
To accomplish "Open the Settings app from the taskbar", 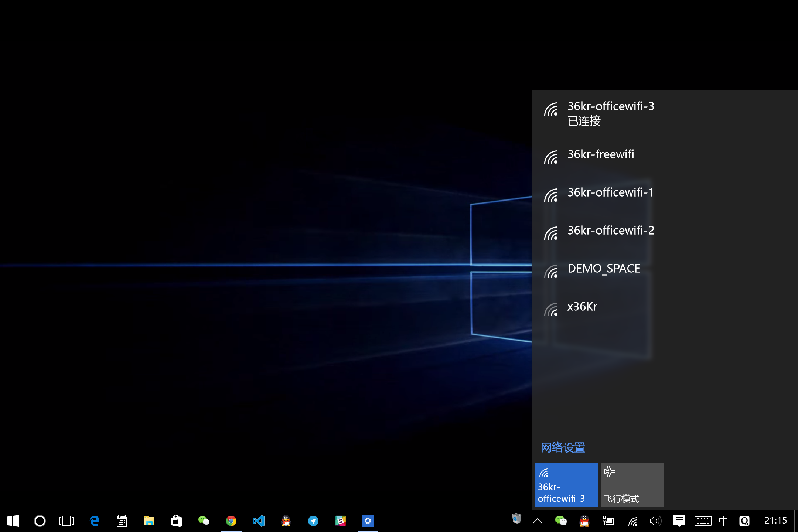I will [368, 521].
